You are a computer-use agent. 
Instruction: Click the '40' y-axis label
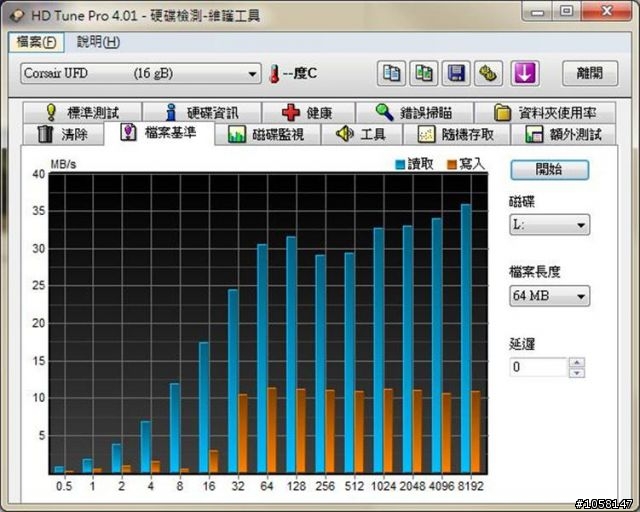click(x=39, y=174)
